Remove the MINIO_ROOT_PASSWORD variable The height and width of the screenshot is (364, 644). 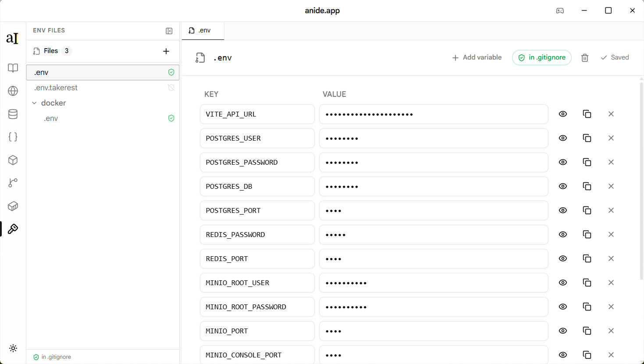tap(611, 307)
